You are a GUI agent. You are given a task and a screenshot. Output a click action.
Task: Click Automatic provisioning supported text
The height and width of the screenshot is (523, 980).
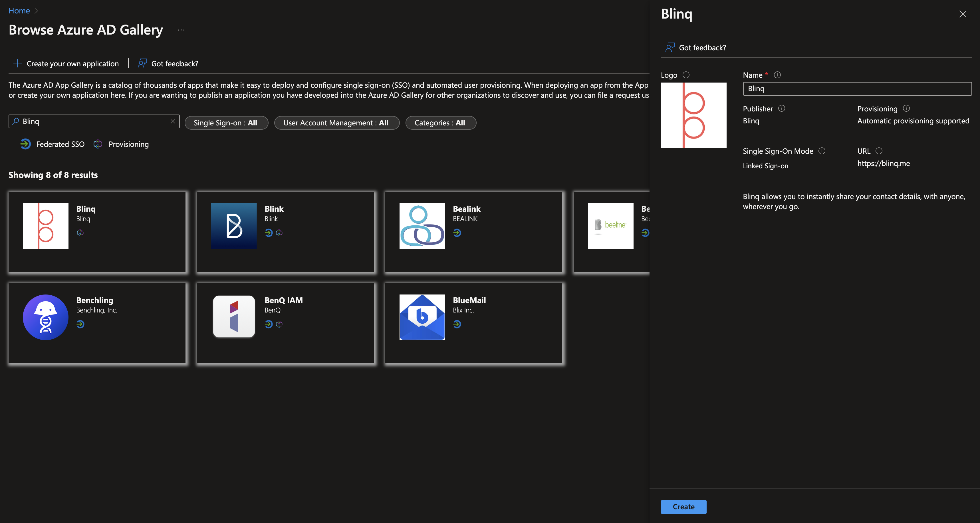[913, 121]
